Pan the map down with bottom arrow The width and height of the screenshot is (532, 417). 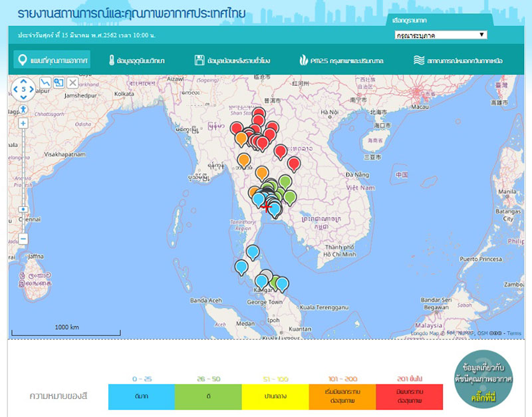point(23,97)
